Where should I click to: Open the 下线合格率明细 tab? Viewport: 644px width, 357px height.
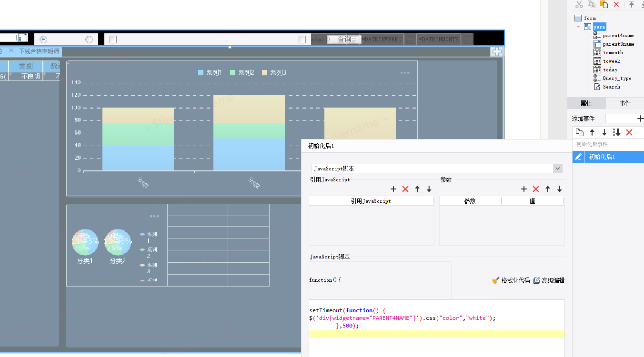point(39,51)
